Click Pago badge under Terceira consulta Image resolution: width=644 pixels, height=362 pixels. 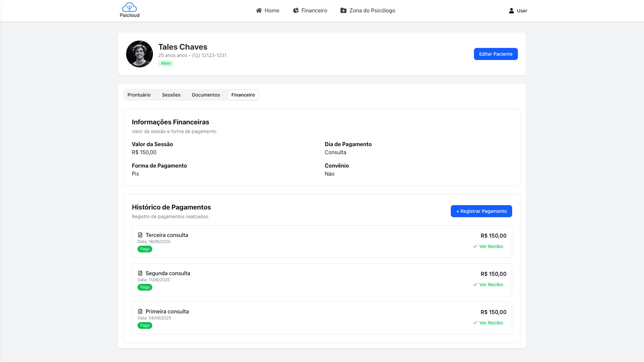click(145, 249)
